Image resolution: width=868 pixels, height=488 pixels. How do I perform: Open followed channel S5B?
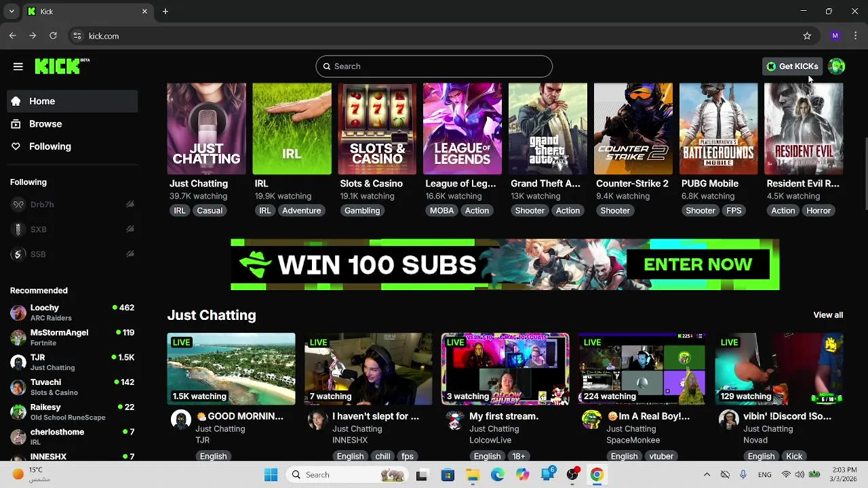(73, 254)
